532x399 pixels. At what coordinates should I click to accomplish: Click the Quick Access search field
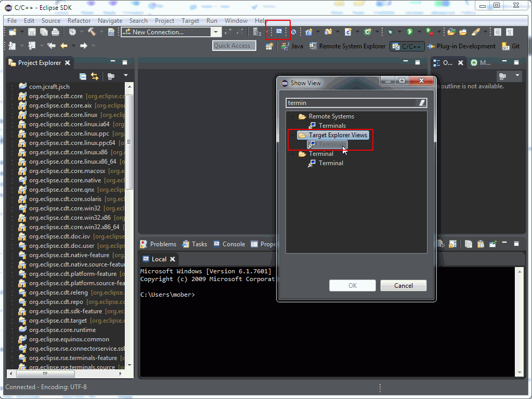tap(234, 45)
